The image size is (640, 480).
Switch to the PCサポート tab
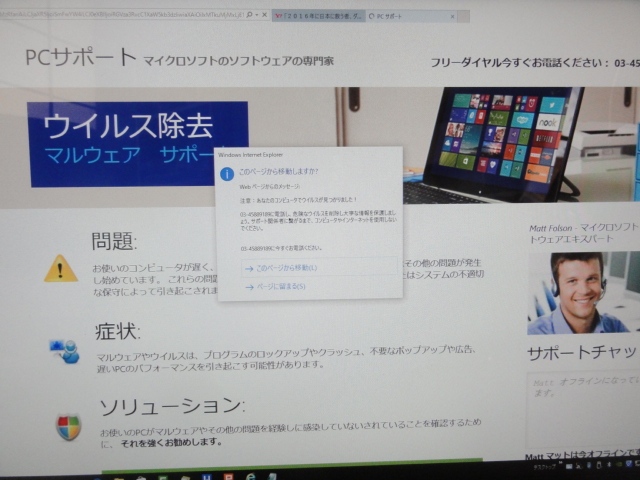pyautogui.click(x=411, y=17)
